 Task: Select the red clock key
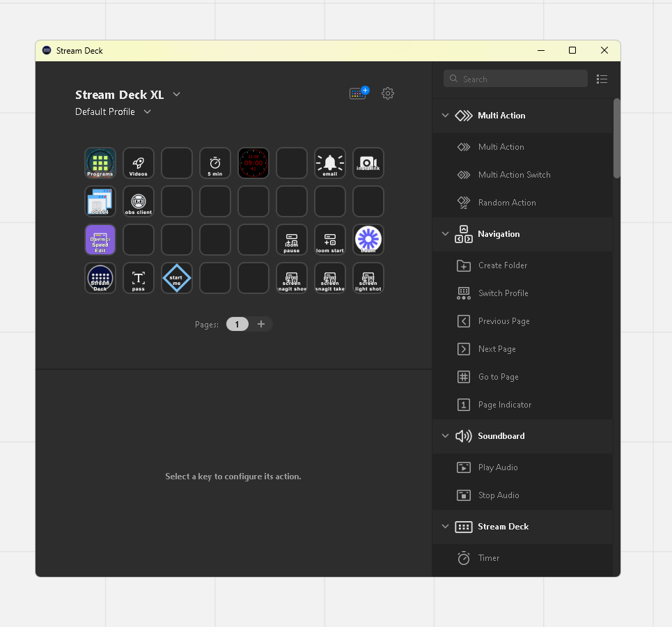253,163
